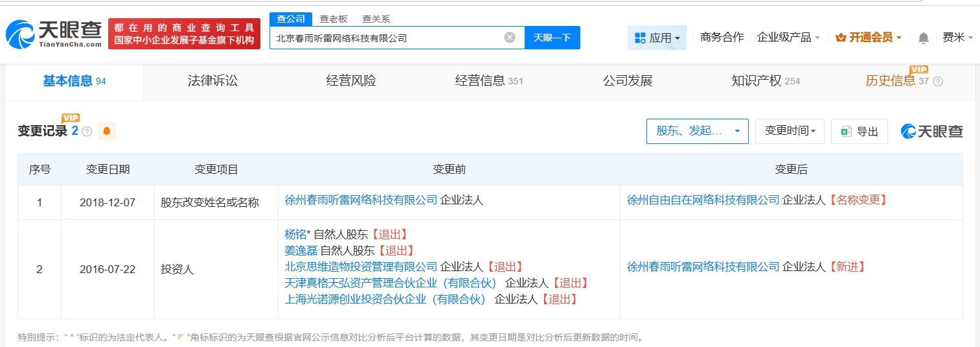Clear the search box text
The height and width of the screenshot is (347, 980).
(x=510, y=38)
